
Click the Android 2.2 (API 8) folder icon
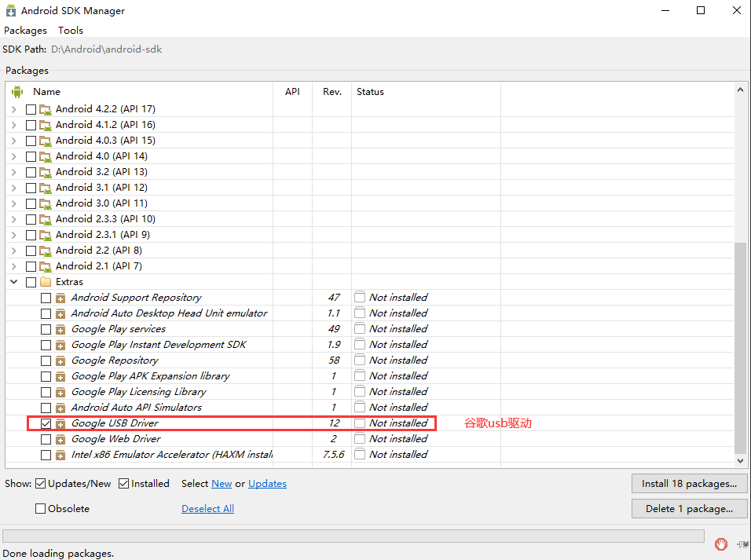pyautogui.click(x=46, y=251)
